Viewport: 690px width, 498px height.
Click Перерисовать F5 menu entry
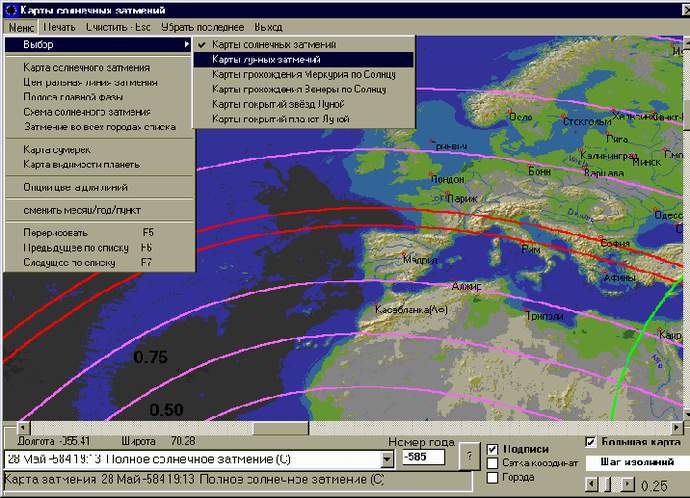click(x=99, y=233)
